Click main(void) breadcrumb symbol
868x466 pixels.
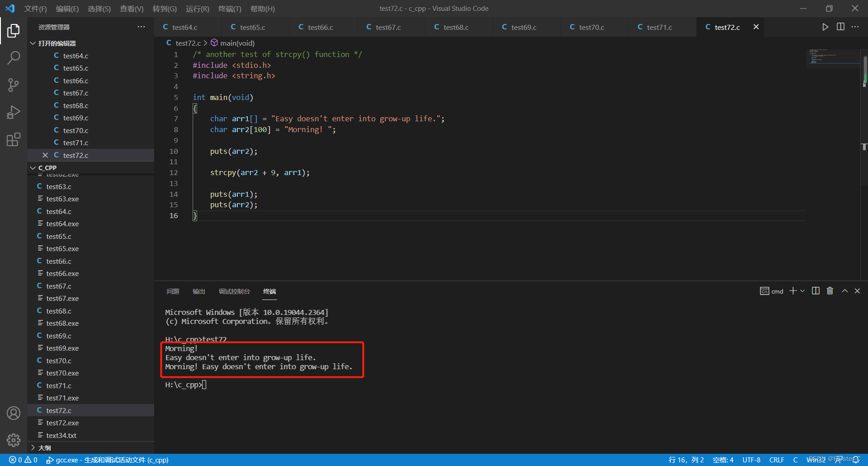click(232, 43)
